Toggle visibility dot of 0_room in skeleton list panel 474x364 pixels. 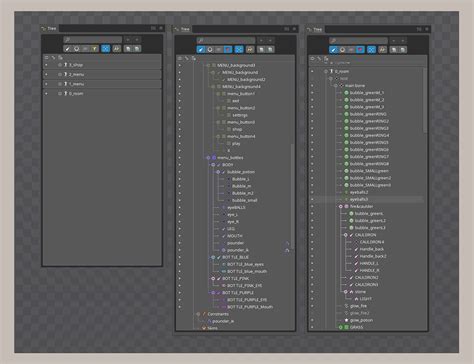46,94
